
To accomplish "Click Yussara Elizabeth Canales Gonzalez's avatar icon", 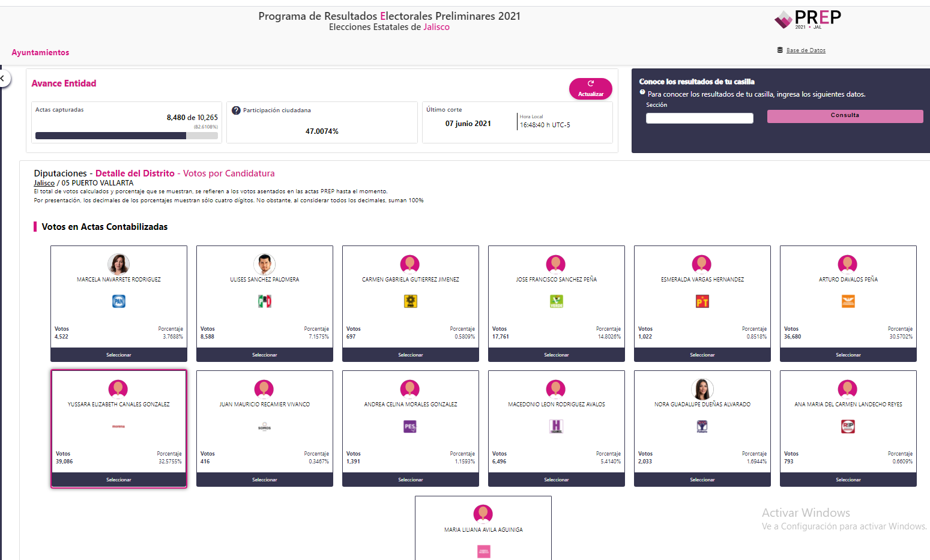I will point(118,389).
